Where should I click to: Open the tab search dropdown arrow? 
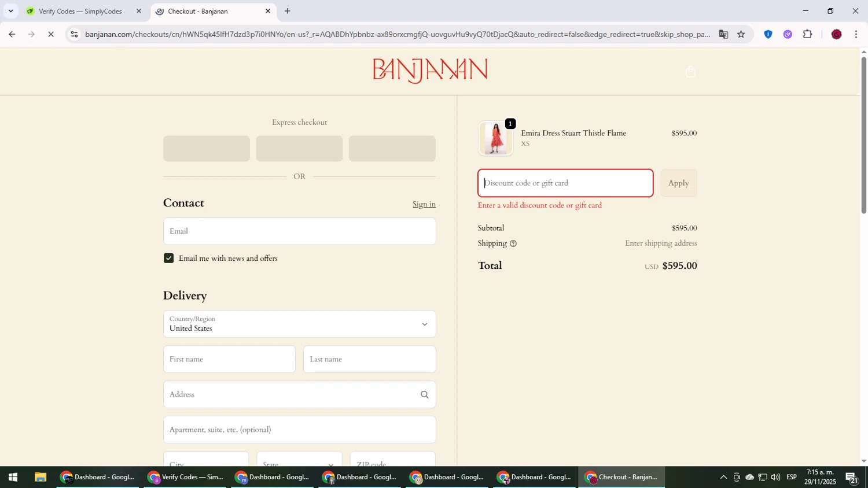[x=10, y=11]
